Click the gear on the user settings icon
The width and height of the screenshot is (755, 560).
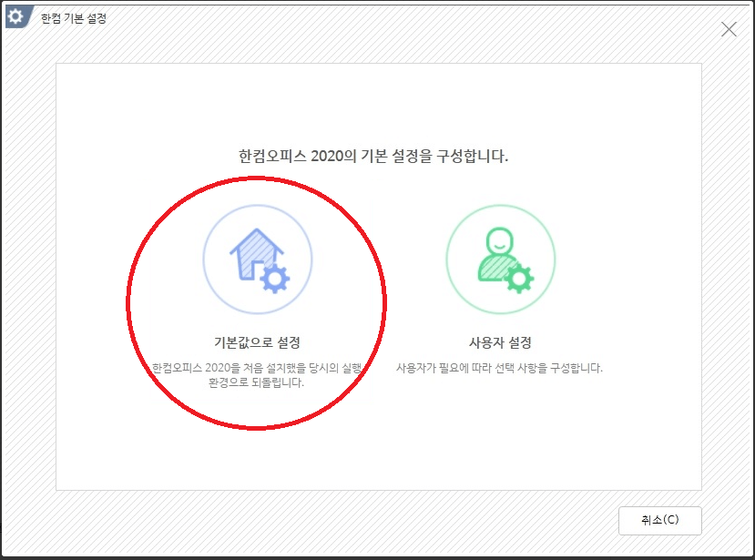click(x=518, y=278)
